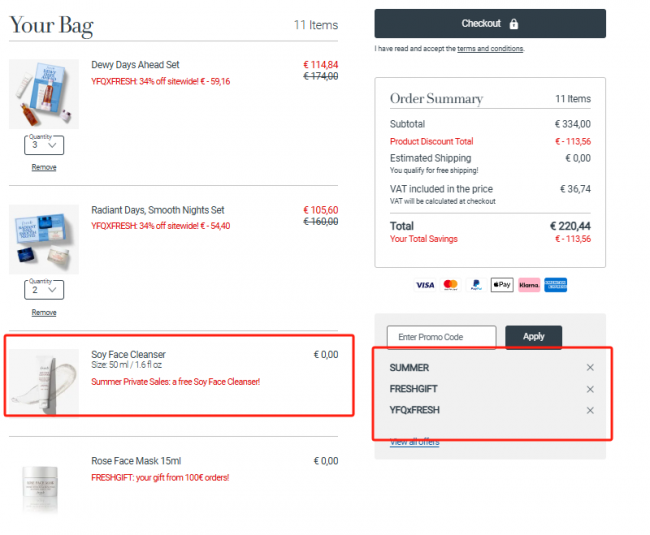Open the View all offers link
Viewport: 650px width, 535px height.
click(415, 443)
